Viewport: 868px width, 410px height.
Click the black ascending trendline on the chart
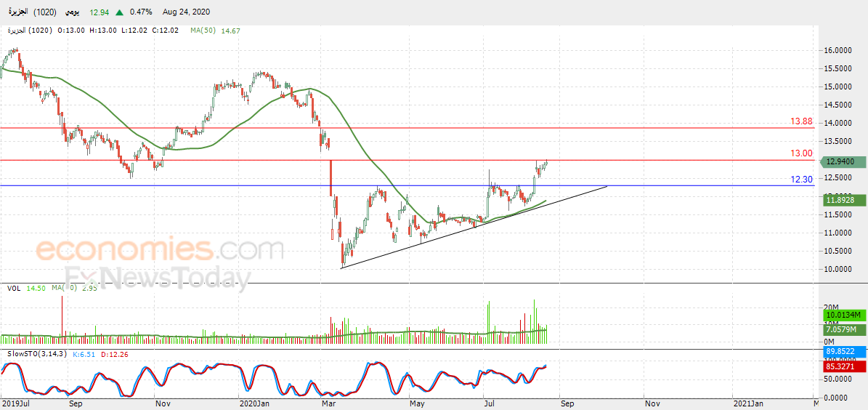pyautogui.click(x=474, y=227)
